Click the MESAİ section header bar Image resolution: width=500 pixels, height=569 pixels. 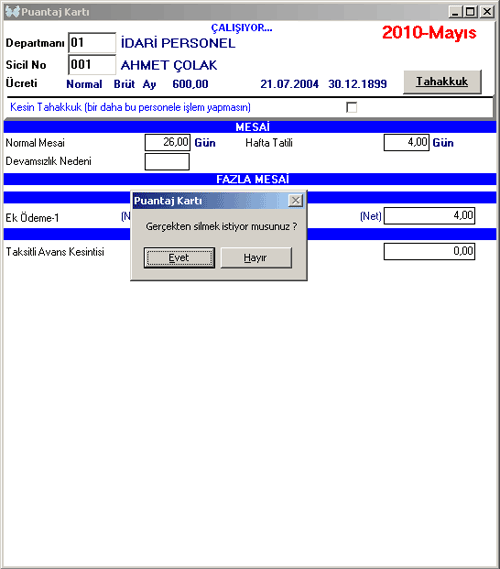click(x=250, y=127)
